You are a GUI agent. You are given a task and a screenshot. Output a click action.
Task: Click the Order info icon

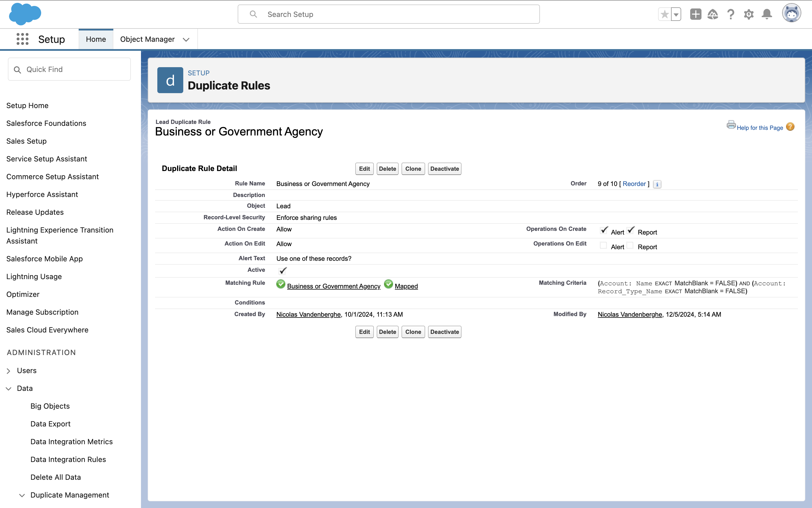[657, 184]
